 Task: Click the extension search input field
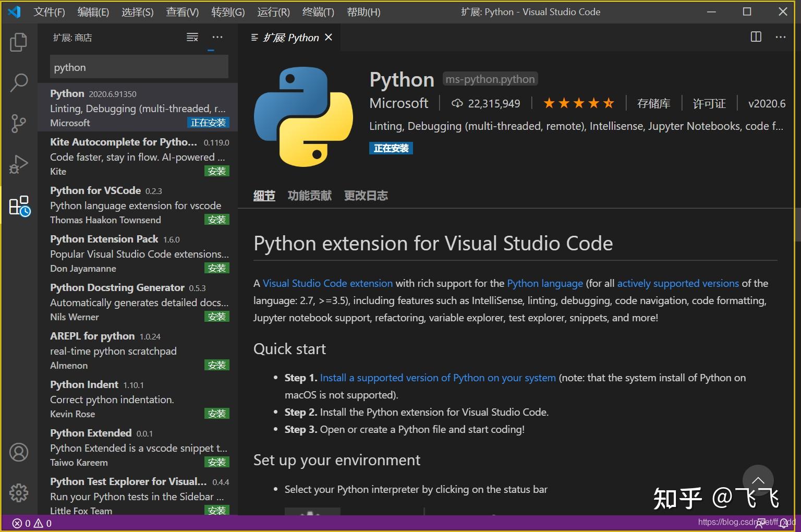[x=139, y=67]
